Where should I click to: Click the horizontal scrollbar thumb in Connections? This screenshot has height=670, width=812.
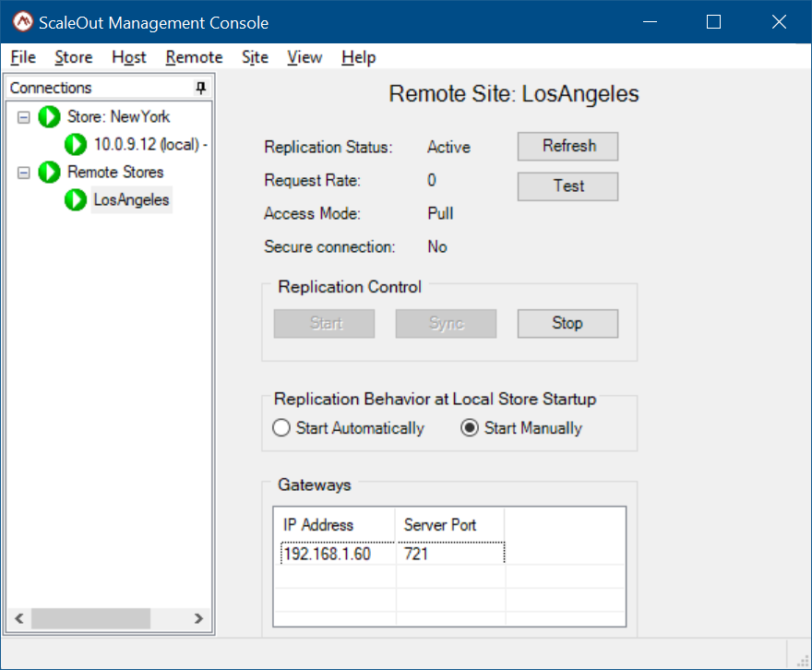[x=90, y=618]
